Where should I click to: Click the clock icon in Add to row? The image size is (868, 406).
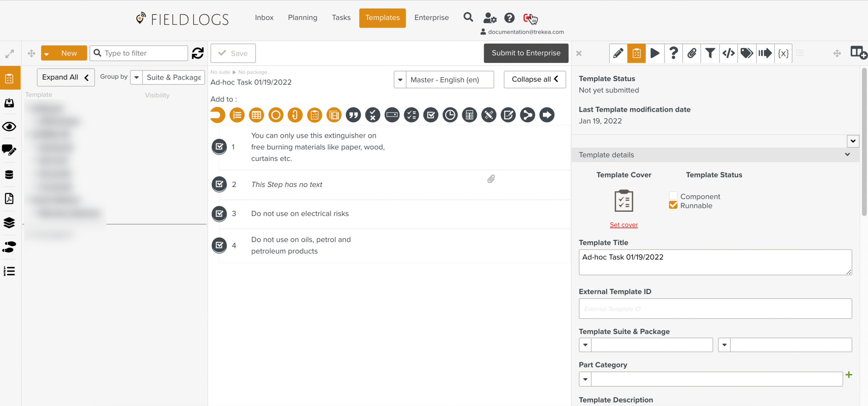[450, 115]
